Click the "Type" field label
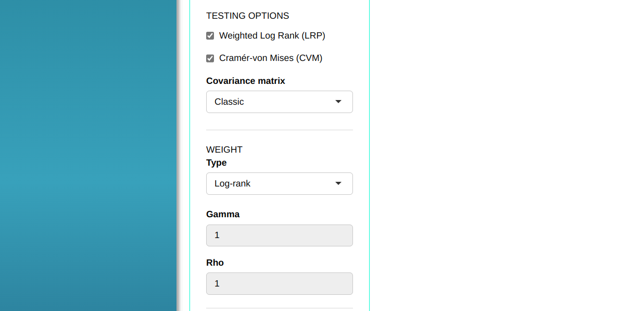The width and height of the screenshot is (644, 311). coord(217,163)
